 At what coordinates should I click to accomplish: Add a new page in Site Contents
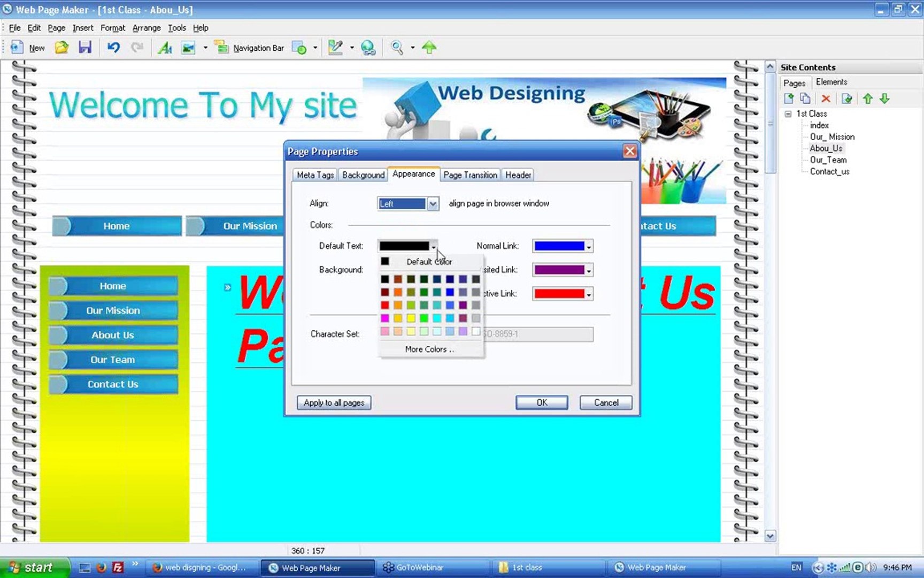[789, 98]
